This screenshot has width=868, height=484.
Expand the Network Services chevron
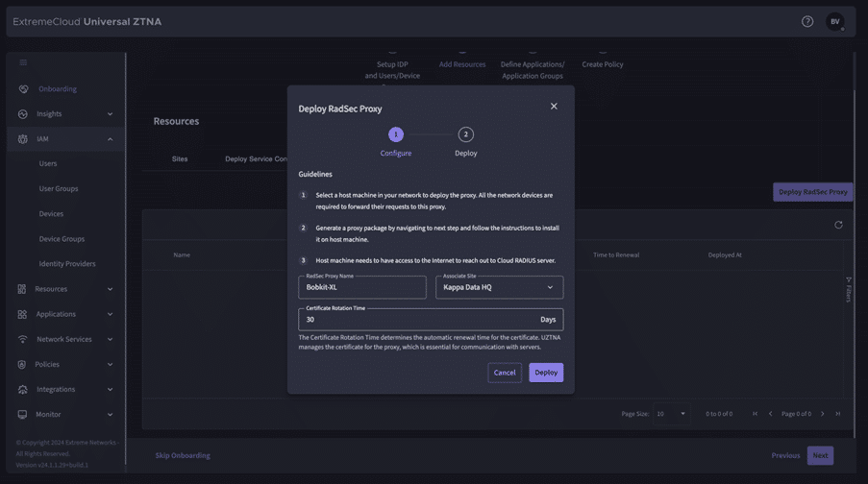(x=110, y=339)
